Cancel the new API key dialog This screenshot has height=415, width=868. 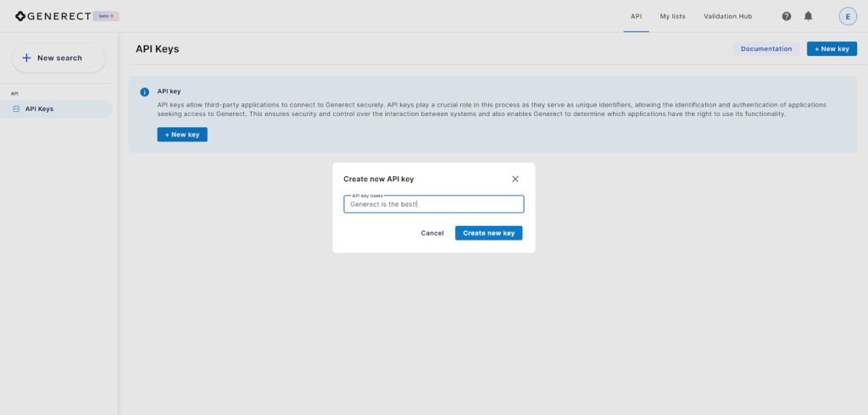(432, 233)
